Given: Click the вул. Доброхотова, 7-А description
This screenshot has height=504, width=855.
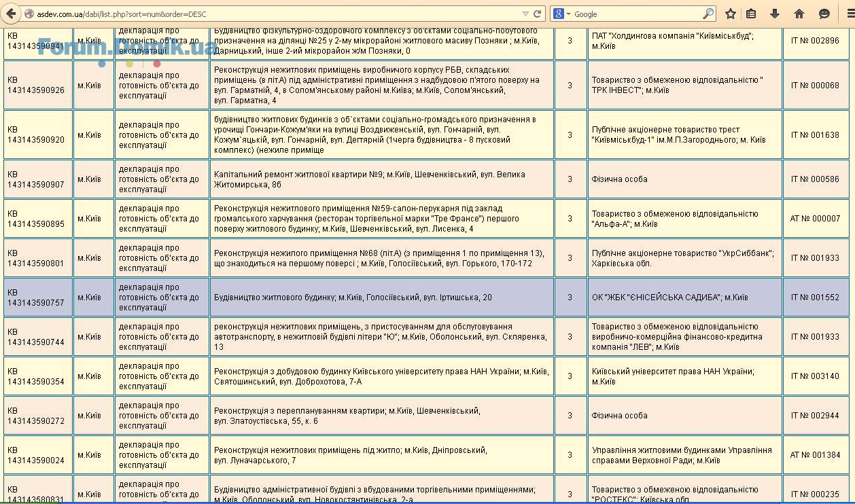Looking at the screenshot, I should tap(382, 376).
